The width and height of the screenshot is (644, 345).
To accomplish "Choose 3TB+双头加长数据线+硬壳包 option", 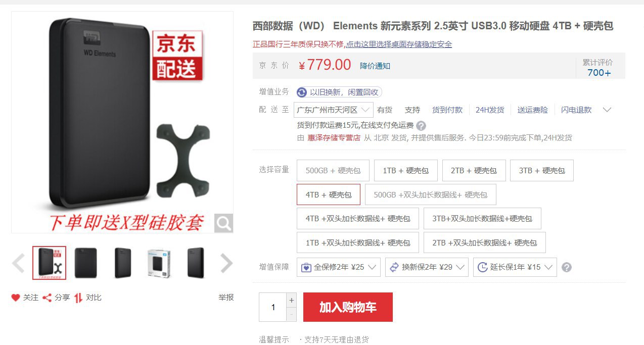I will click(482, 219).
